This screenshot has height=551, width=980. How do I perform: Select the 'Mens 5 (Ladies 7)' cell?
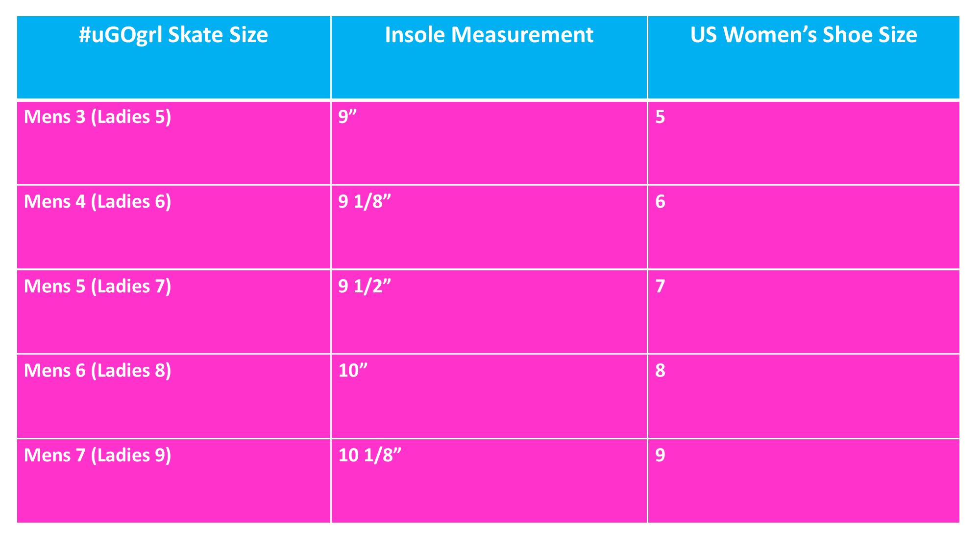coord(98,286)
